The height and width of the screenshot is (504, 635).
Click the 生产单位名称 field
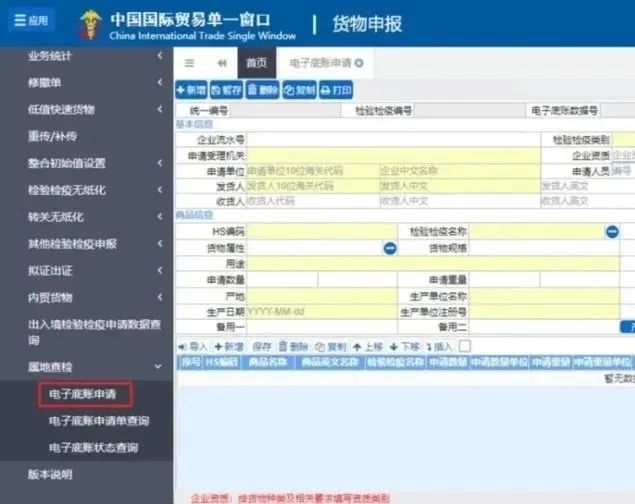[x=544, y=296]
